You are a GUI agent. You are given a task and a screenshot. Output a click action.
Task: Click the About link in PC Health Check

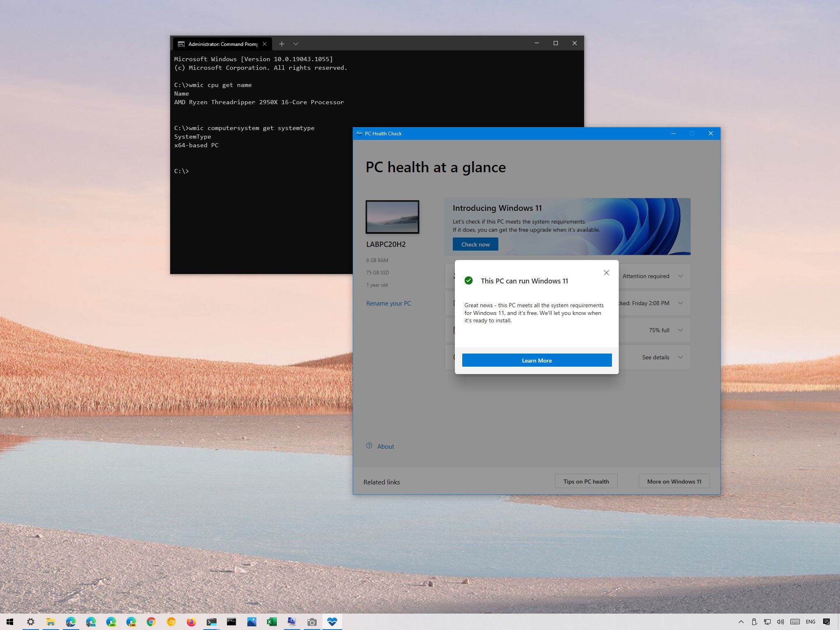tap(385, 446)
